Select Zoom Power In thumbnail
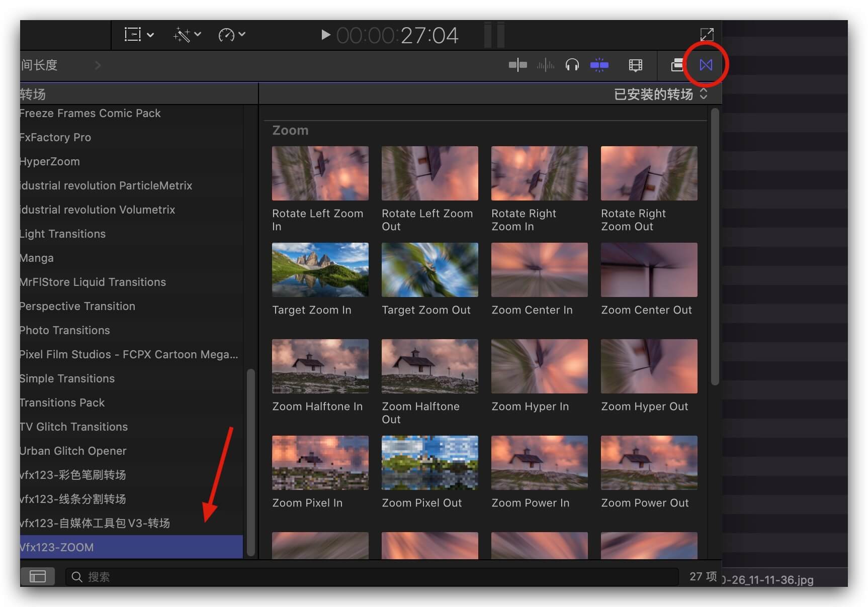Viewport: 868px width, 607px height. point(540,463)
